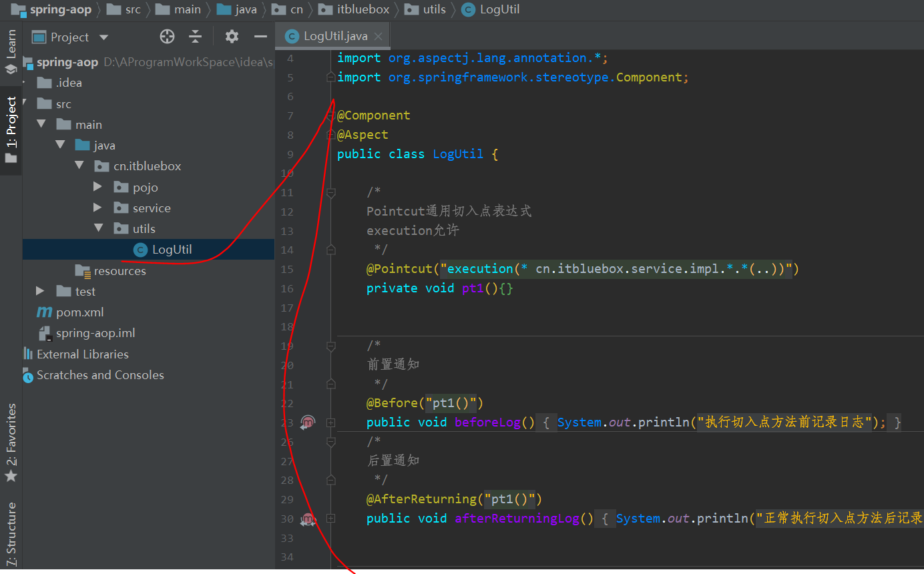Click the beforeLog method name
924x574 pixels.
point(487,422)
